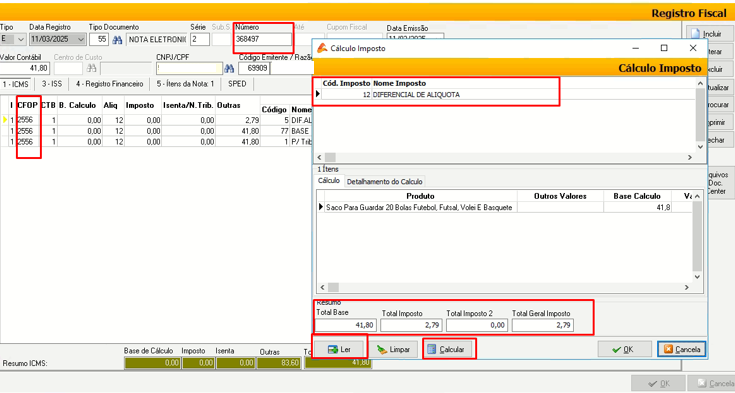735x393 pixels.
Task: Click binoculars search next to Tipo Documento
Action: [x=117, y=40]
